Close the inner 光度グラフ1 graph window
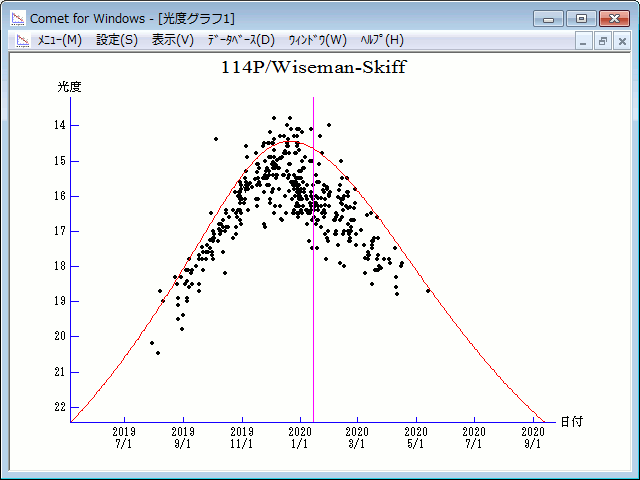 click(621, 41)
